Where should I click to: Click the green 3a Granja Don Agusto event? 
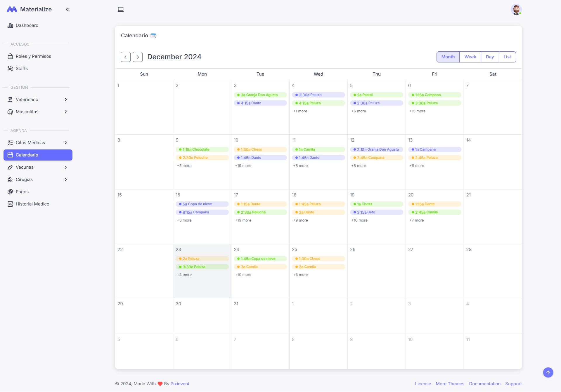[260, 95]
